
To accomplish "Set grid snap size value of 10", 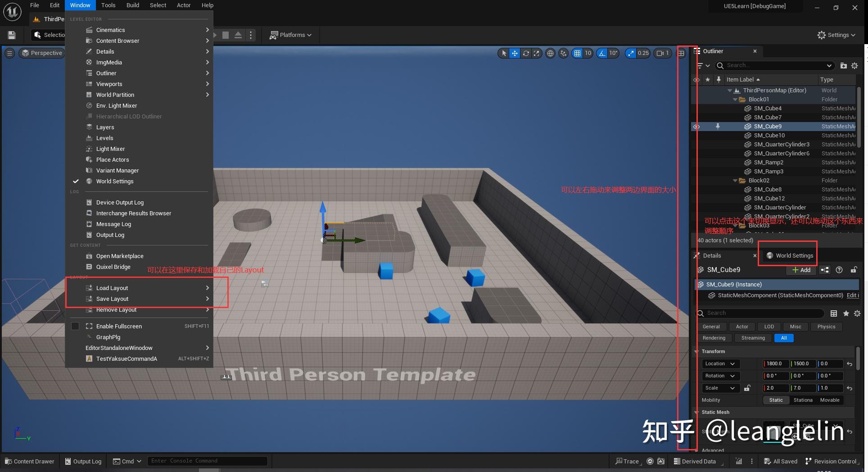I will [x=588, y=53].
